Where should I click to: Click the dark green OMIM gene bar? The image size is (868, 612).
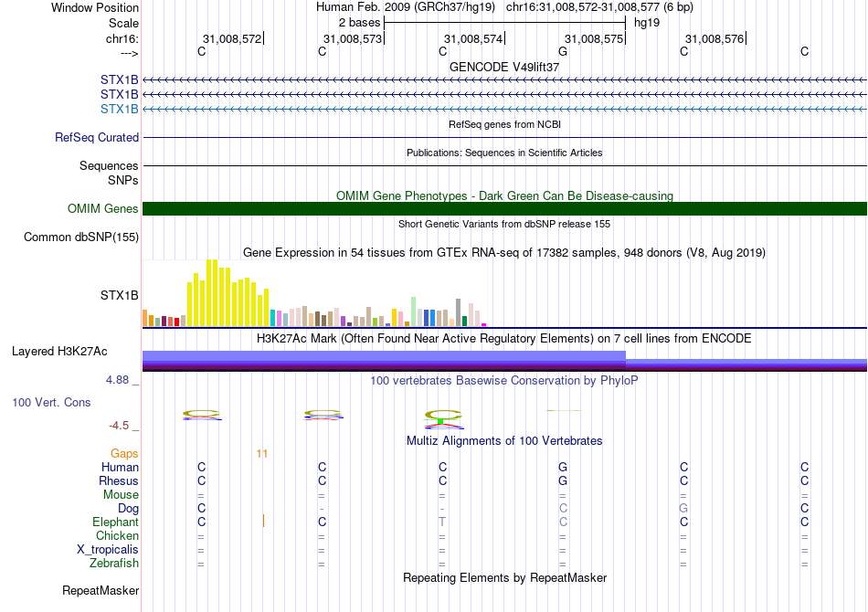(504, 208)
